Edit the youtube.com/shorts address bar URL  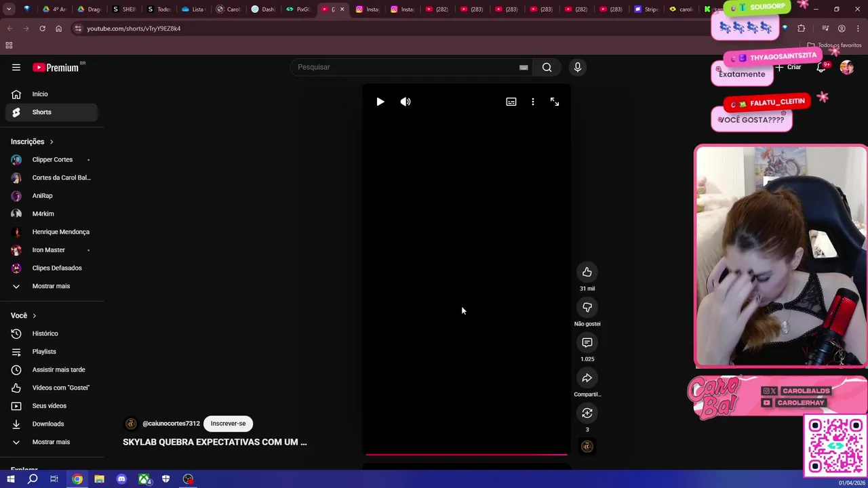[134, 28]
